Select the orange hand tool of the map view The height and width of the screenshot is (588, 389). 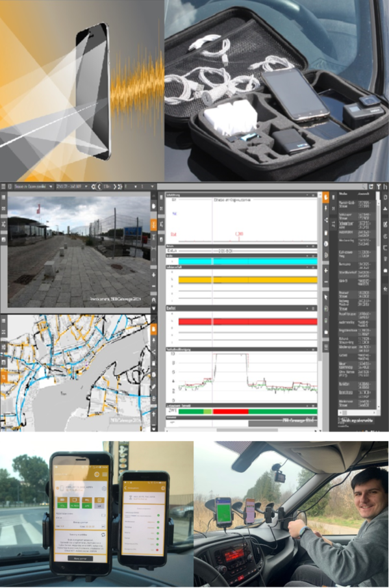coord(154,329)
